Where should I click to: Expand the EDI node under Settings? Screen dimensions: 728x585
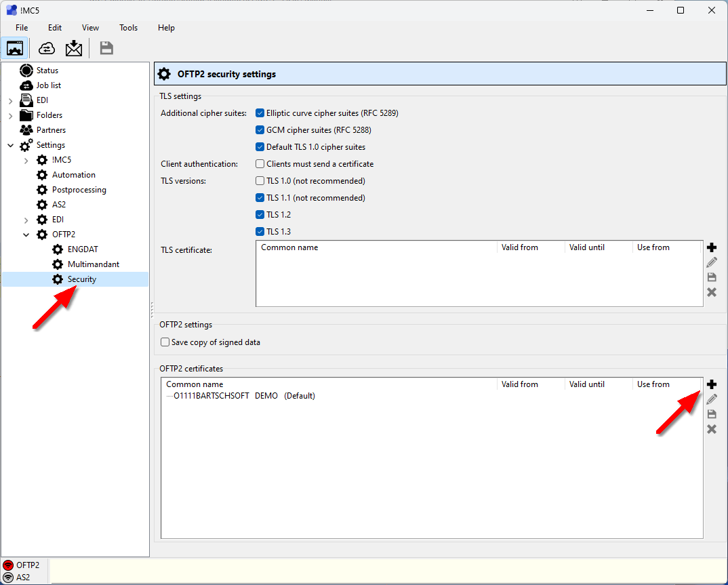[26, 220]
